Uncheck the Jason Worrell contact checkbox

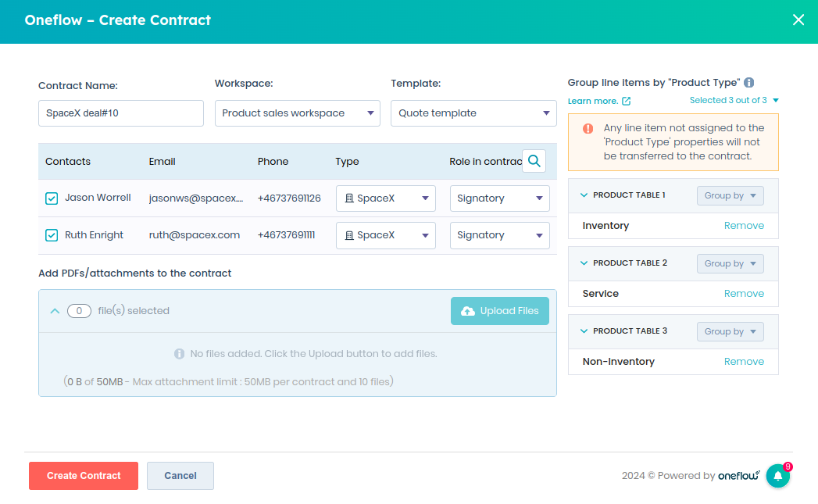point(51,198)
